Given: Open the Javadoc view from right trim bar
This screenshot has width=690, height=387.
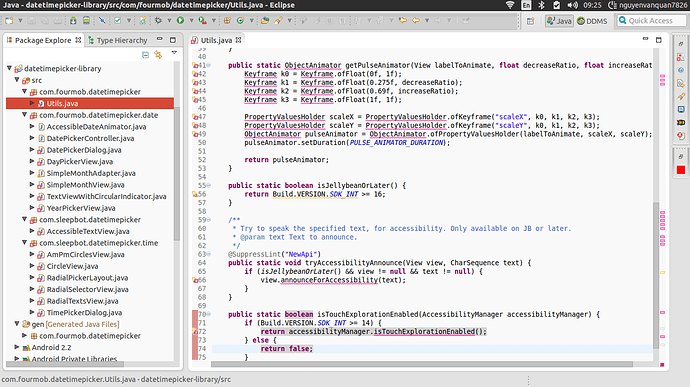Looking at the screenshot, I should 681,70.
